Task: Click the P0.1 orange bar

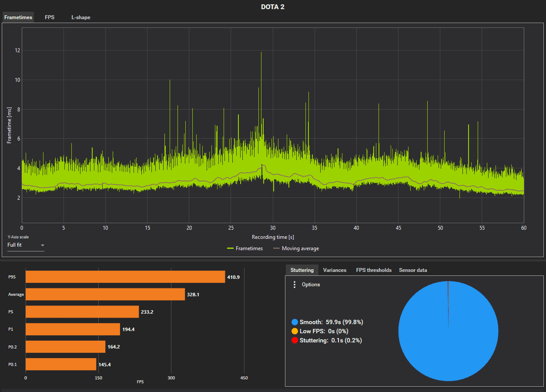Action: [x=61, y=364]
